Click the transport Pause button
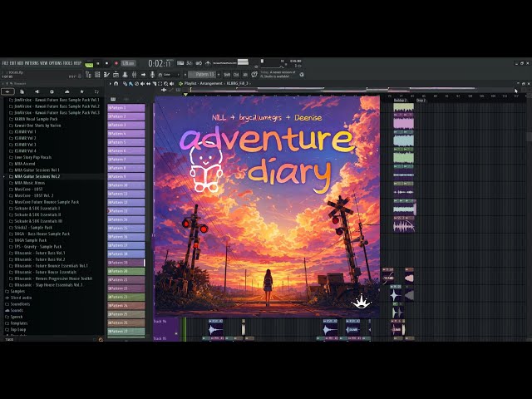The width and height of the screenshot is (532, 399). click(x=98, y=63)
